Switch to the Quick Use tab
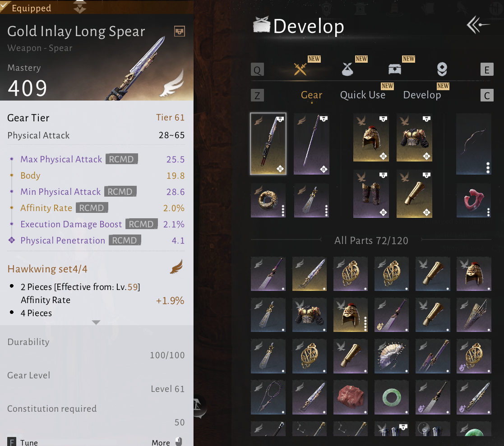The image size is (504, 446). click(x=363, y=95)
